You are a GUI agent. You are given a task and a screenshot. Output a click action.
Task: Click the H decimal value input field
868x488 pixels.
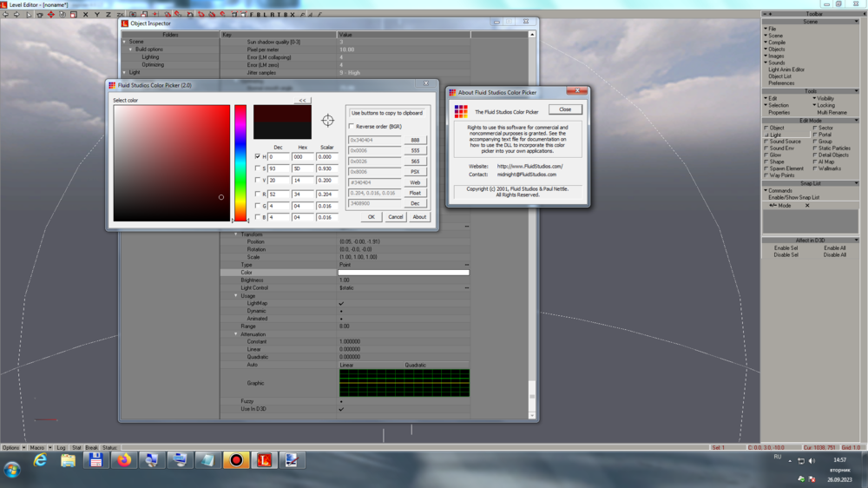tap(278, 157)
